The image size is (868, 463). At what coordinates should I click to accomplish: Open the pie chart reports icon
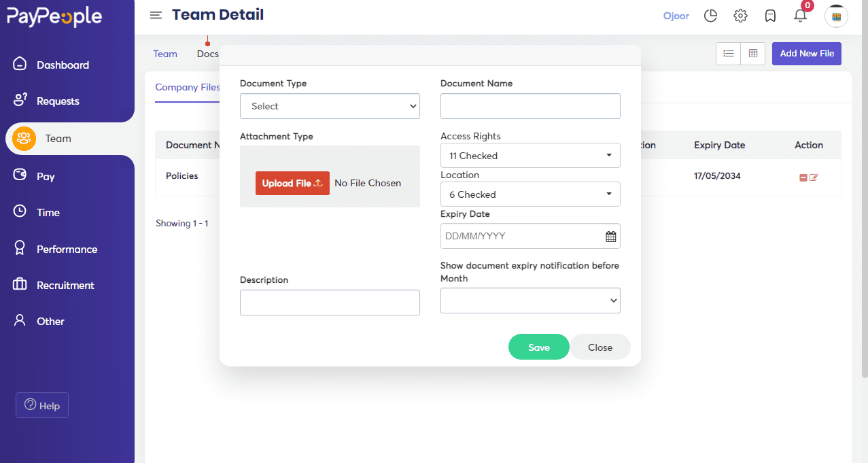pos(710,16)
